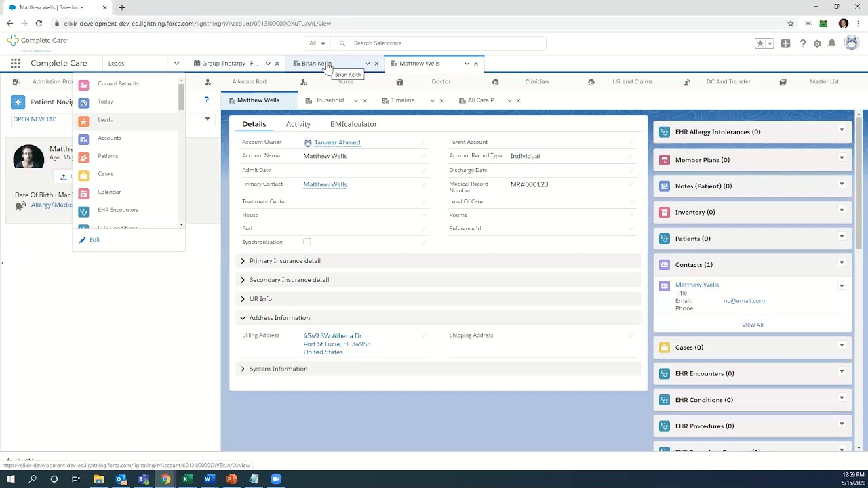
Task: Click Inventory related list icon
Action: point(665,212)
